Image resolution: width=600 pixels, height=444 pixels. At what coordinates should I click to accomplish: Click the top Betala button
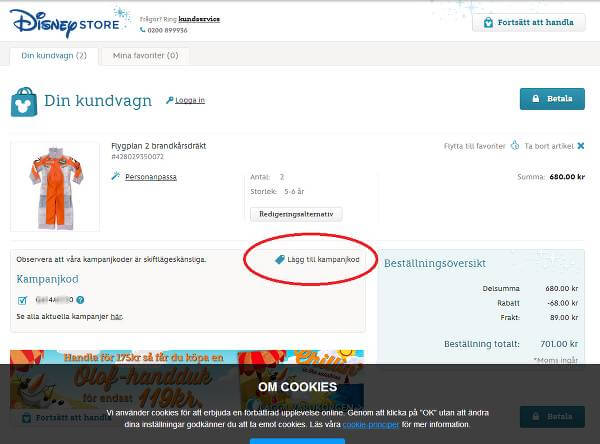pyautogui.click(x=552, y=99)
